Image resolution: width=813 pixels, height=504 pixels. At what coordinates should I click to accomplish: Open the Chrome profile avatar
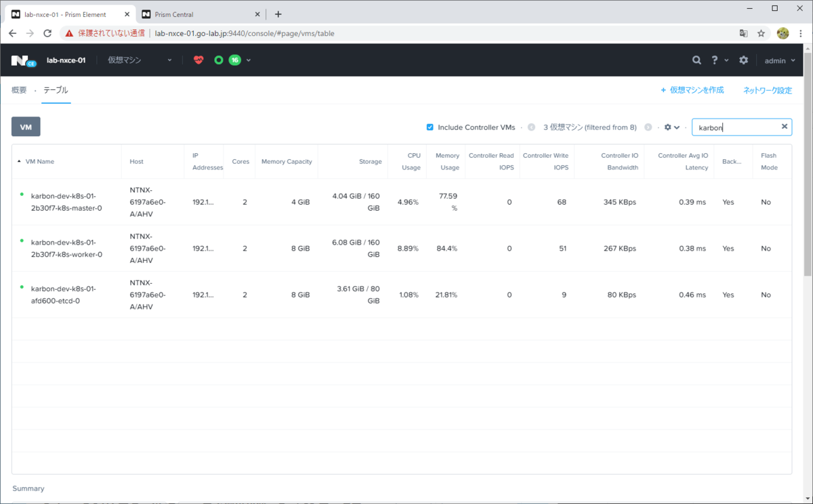(x=783, y=33)
